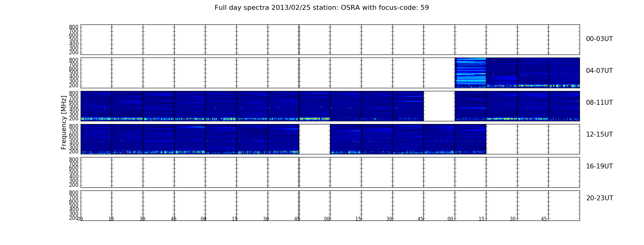Click the first spectrogram segment in 12-15UT row
This screenshot has height=245, width=644.
96,139
